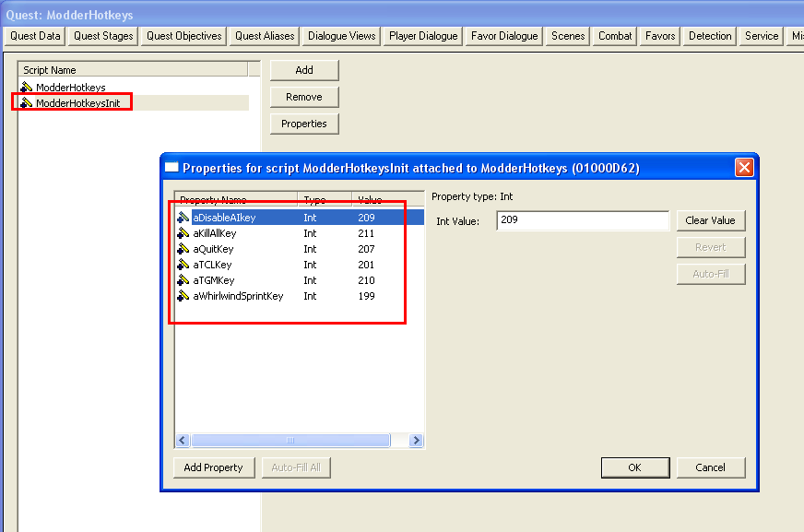
Task: Click the script icon beside ModderHotkeys
Action: pos(26,87)
